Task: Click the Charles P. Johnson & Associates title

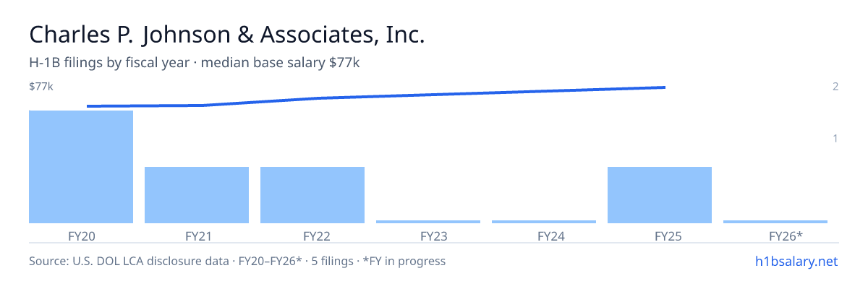Action: [x=226, y=35]
